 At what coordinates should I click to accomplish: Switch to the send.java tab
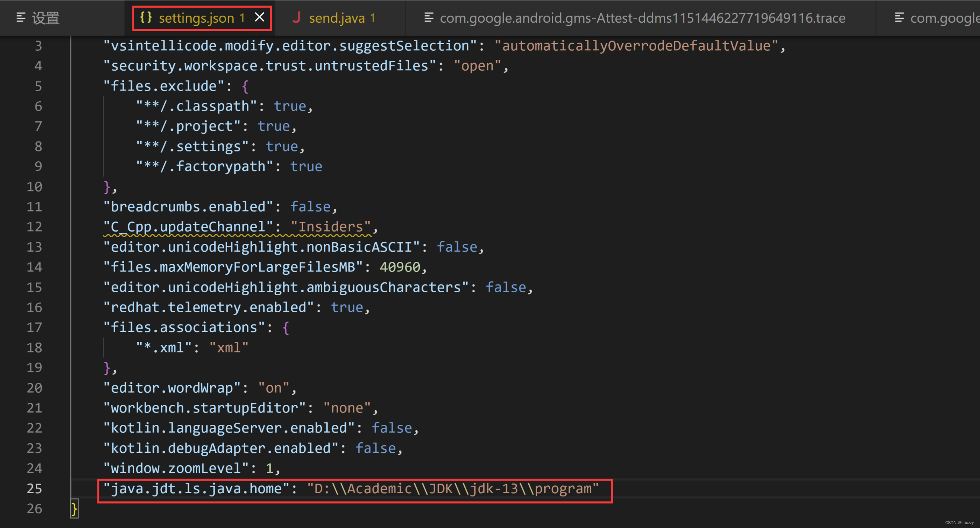click(x=337, y=18)
